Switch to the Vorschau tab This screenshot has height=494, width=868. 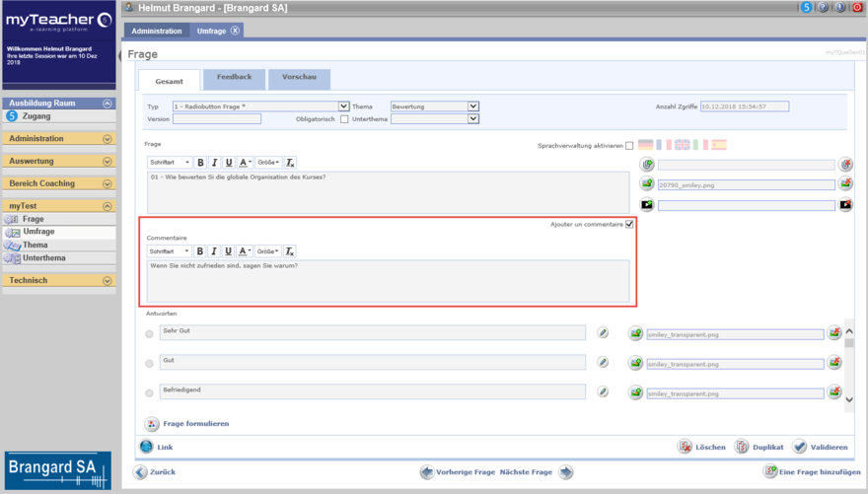click(299, 78)
